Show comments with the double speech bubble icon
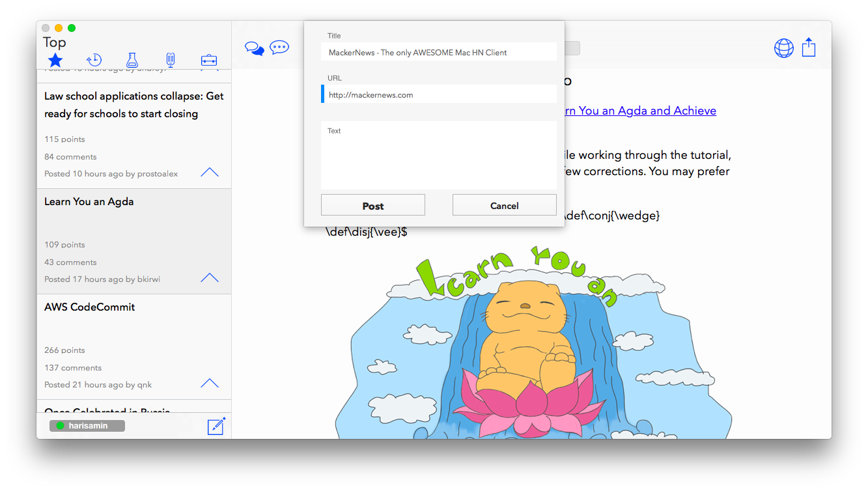The width and height of the screenshot is (868, 491). tap(255, 48)
